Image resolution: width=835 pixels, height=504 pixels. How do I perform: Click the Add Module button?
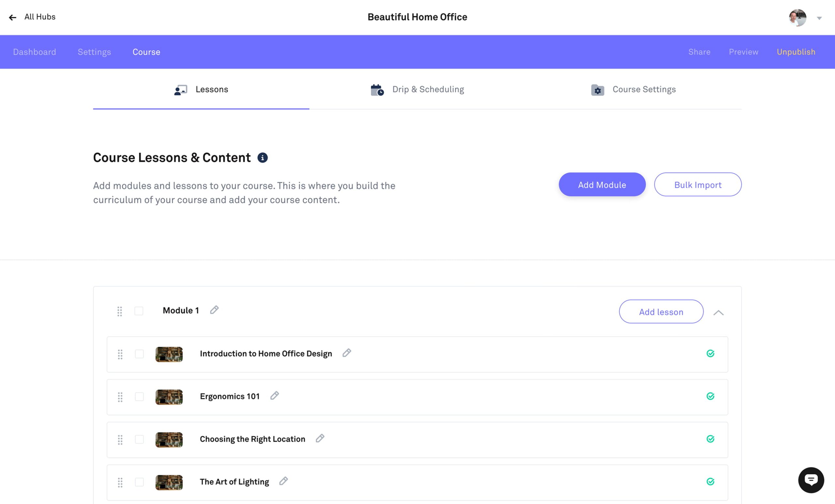(x=602, y=185)
